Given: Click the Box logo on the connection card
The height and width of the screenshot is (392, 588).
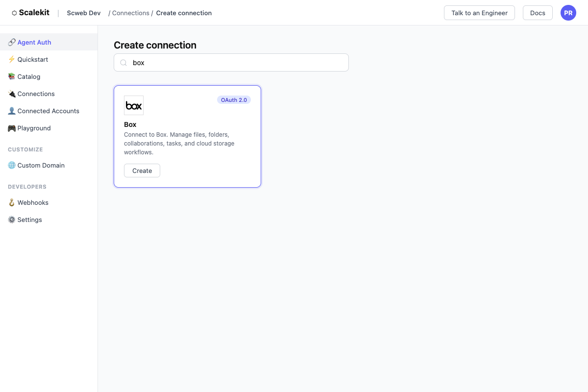Looking at the screenshot, I should pyautogui.click(x=133, y=105).
